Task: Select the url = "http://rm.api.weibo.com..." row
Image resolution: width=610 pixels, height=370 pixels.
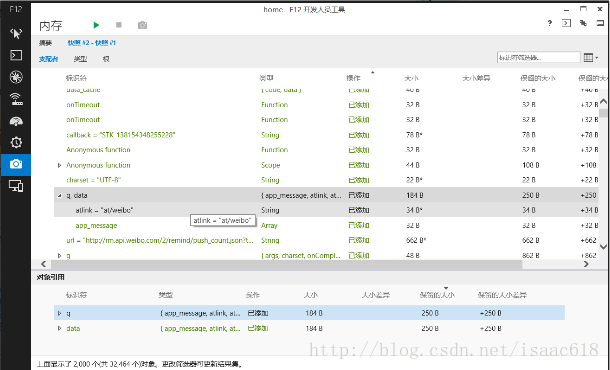Action: click(x=326, y=240)
